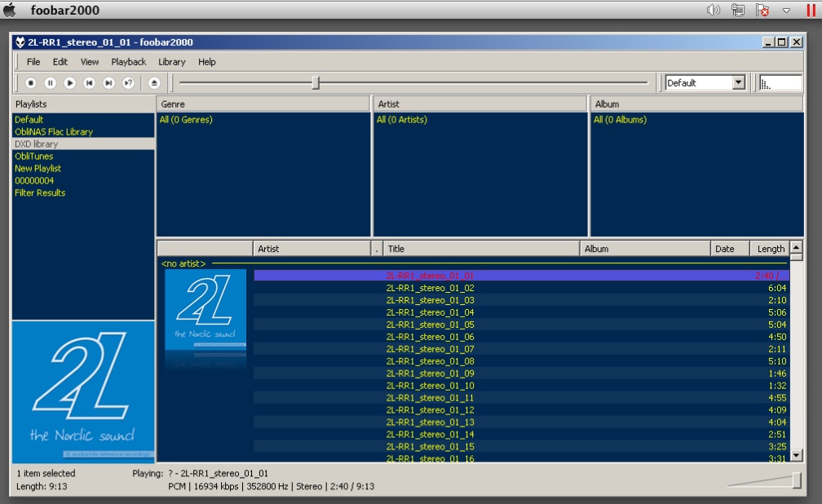The image size is (822, 504).
Task: Select the Filter Results playlist
Action: pyautogui.click(x=83, y=192)
